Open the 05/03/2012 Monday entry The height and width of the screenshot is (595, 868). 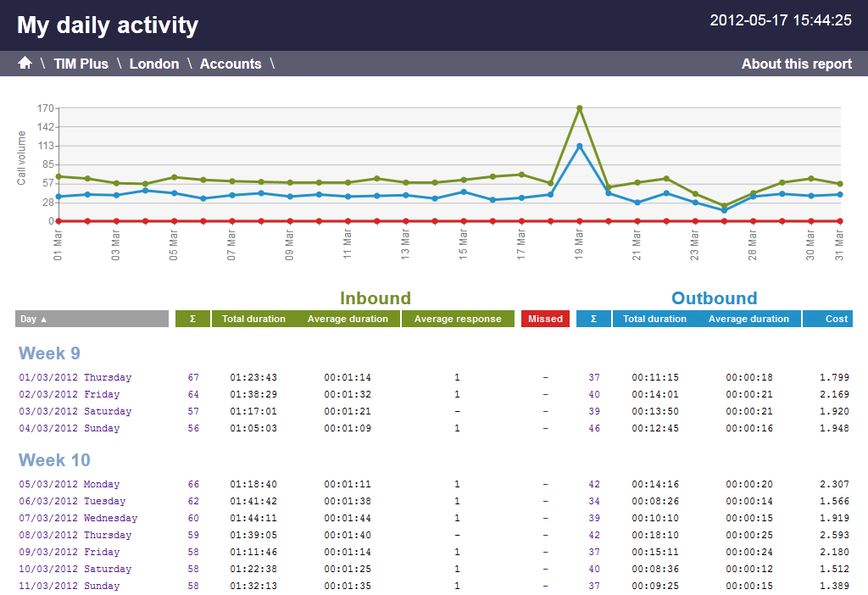tap(70, 484)
